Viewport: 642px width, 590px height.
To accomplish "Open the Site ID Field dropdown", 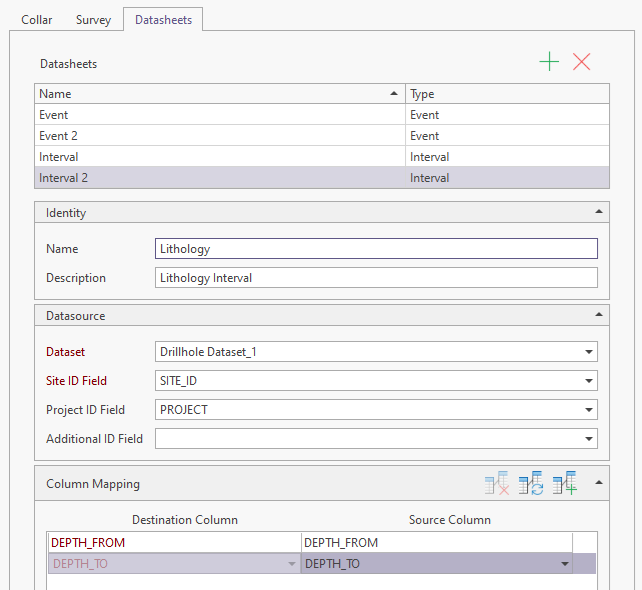I will click(589, 381).
